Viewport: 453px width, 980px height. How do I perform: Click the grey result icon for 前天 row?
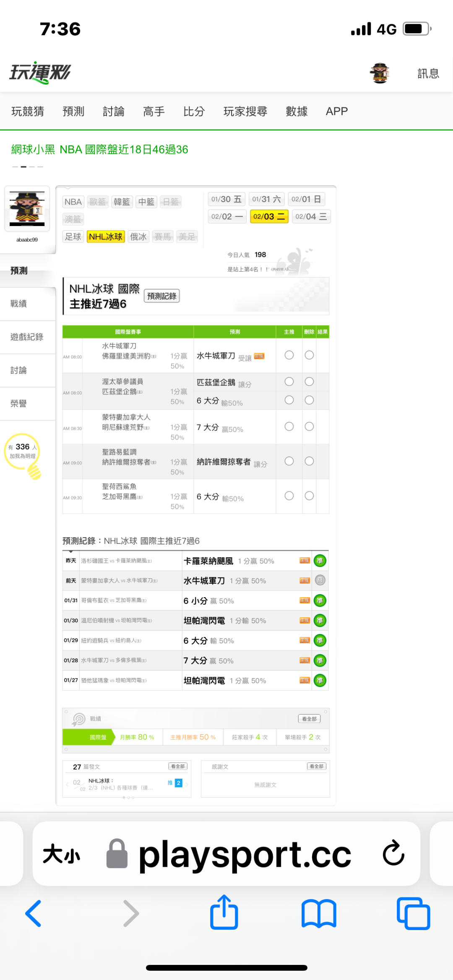coord(320,580)
